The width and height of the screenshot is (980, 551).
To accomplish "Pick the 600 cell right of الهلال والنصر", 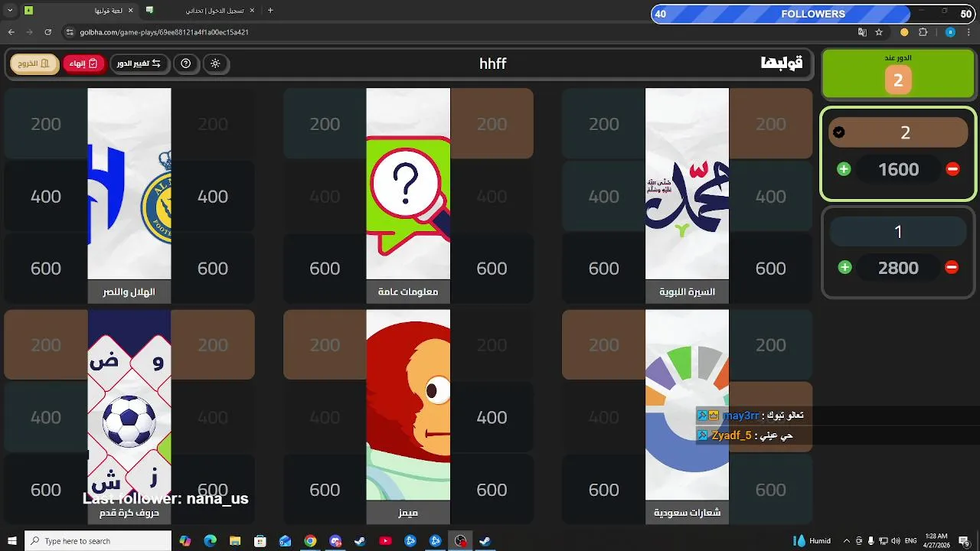I will click(x=213, y=269).
